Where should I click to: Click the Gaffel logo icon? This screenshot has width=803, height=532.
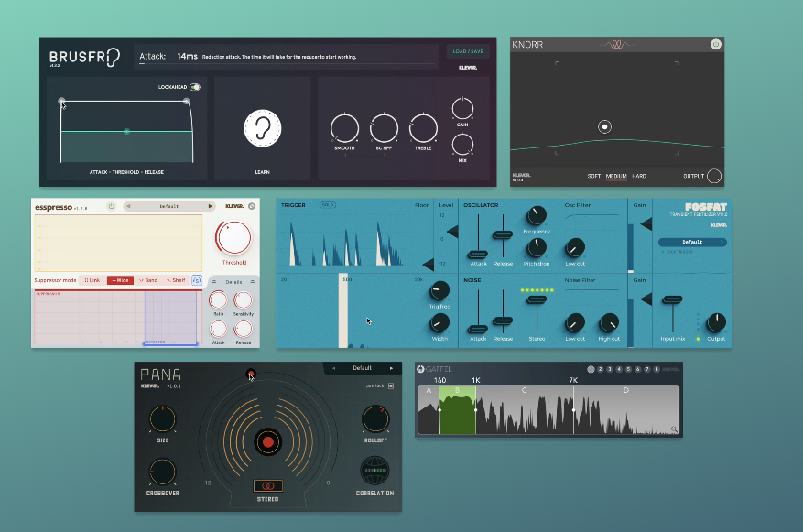[421, 370]
